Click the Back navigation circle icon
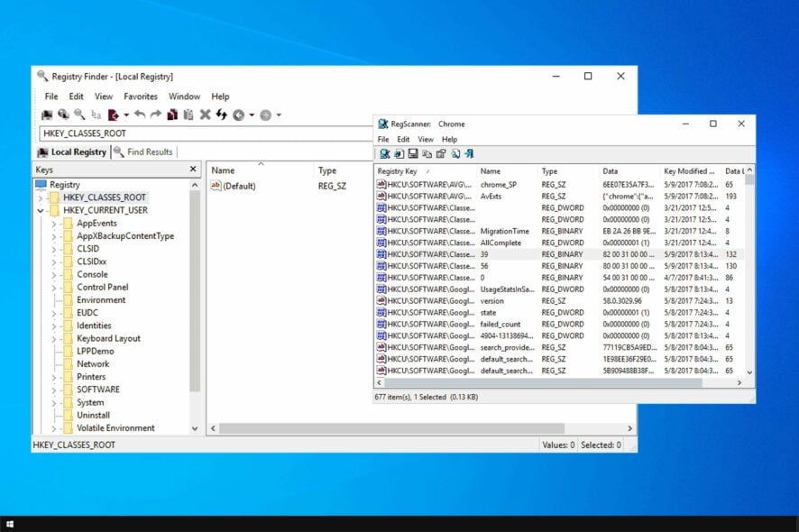The width and height of the screenshot is (799, 532). pos(238,115)
